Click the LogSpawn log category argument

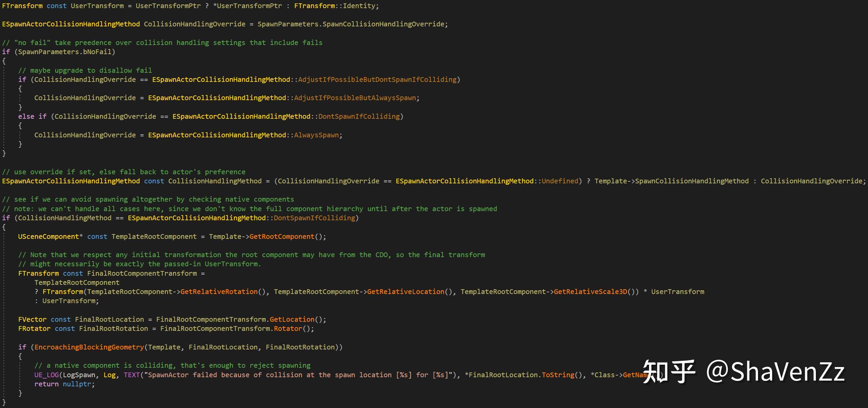click(x=79, y=375)
